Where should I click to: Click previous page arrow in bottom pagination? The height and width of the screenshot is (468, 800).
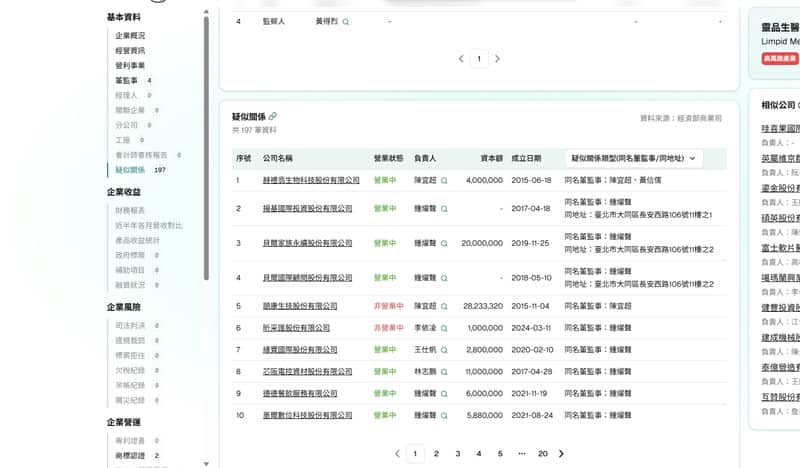(x=397, y=453)
